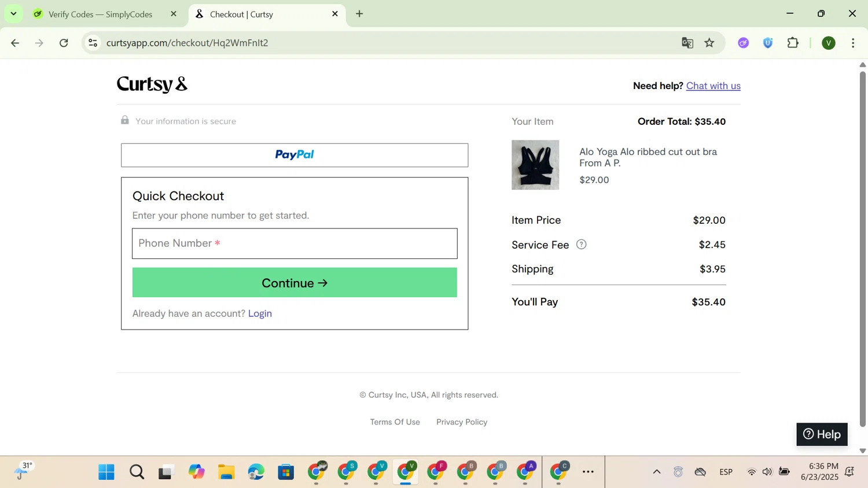Click the Curtsy logo

[x=152, y=84]
